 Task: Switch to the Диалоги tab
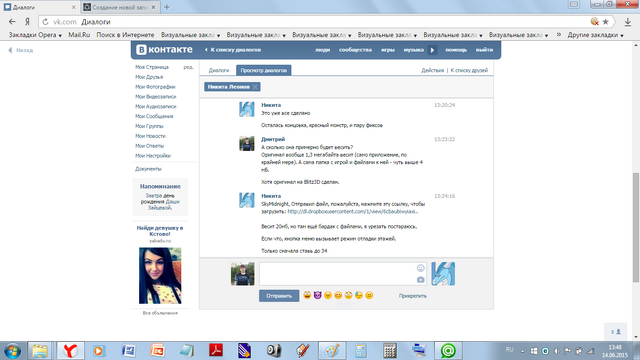219,70
